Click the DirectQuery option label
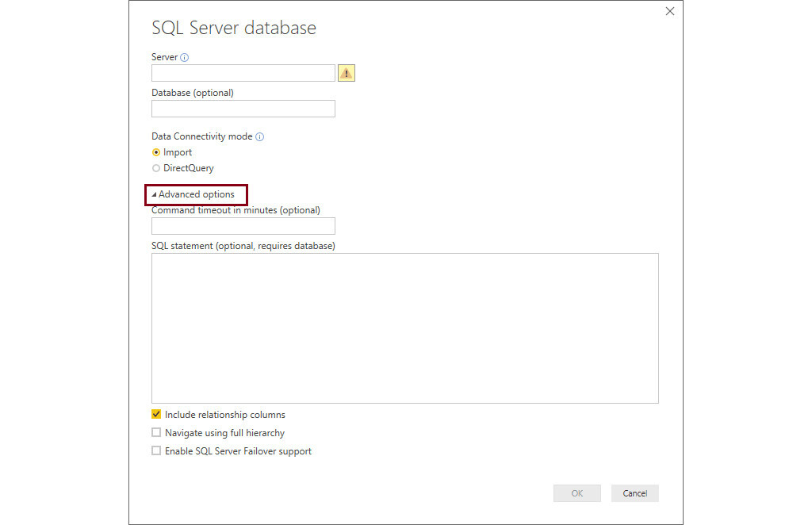This screenshot has width=812, height=525. pos(188,167)
